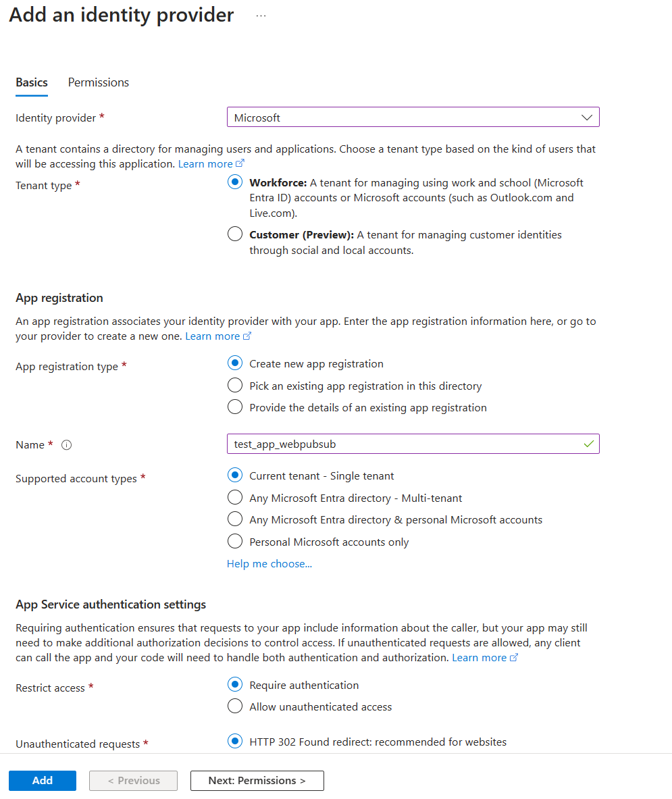
Task: Select HTTP 302 Found redirect option
Action: click(235, 742)
